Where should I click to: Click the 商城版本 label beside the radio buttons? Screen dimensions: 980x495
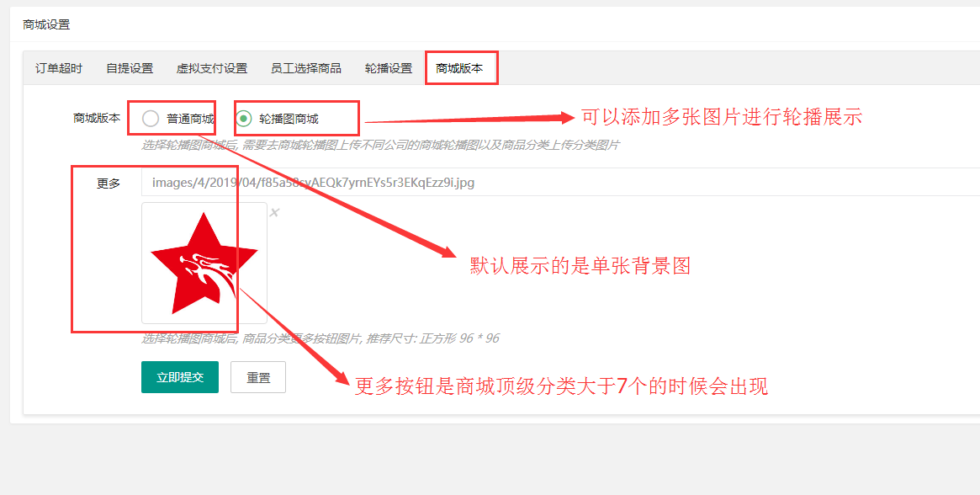[97, 119]
